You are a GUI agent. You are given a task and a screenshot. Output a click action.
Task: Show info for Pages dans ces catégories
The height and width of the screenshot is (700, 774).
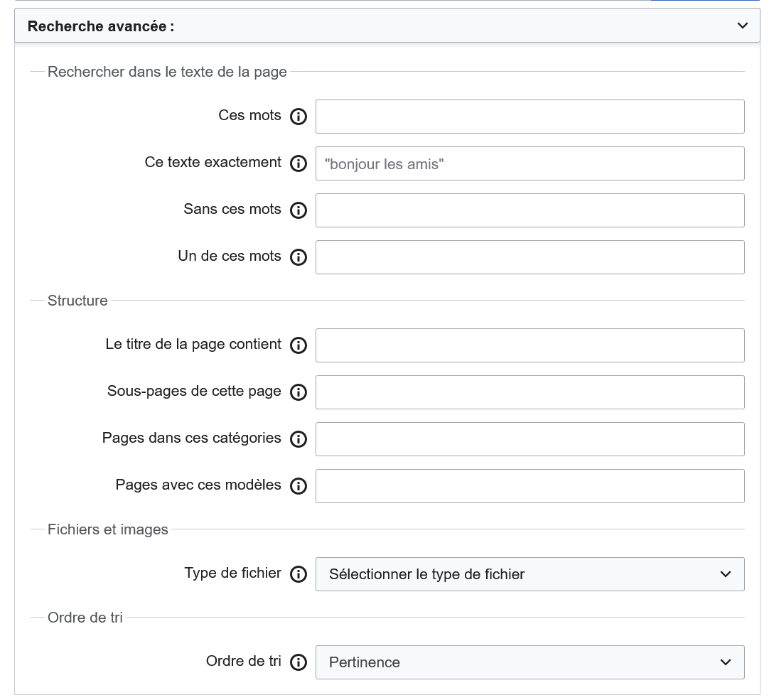[x=298, y=439]
